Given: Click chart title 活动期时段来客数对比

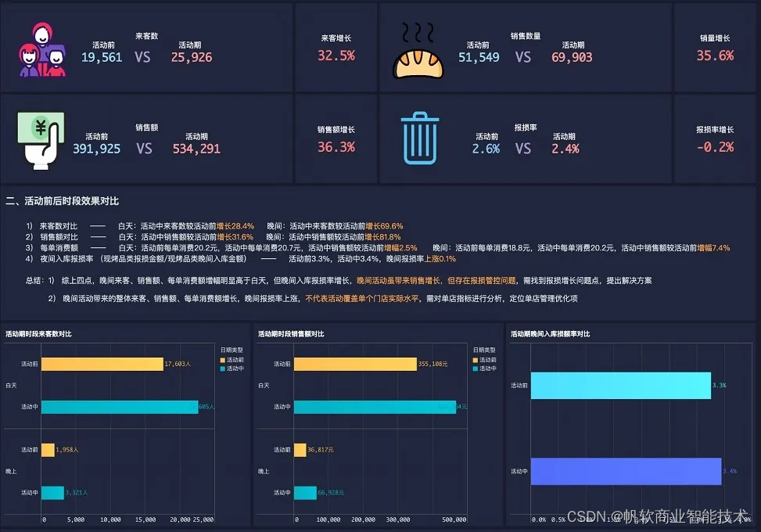Looking at the screenshot, I should click(38, 334).
